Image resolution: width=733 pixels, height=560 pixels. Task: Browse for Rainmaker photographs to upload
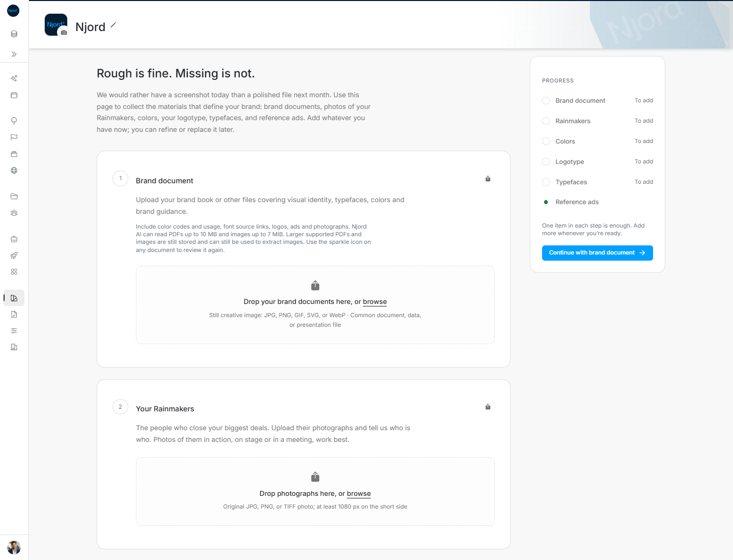359,494
